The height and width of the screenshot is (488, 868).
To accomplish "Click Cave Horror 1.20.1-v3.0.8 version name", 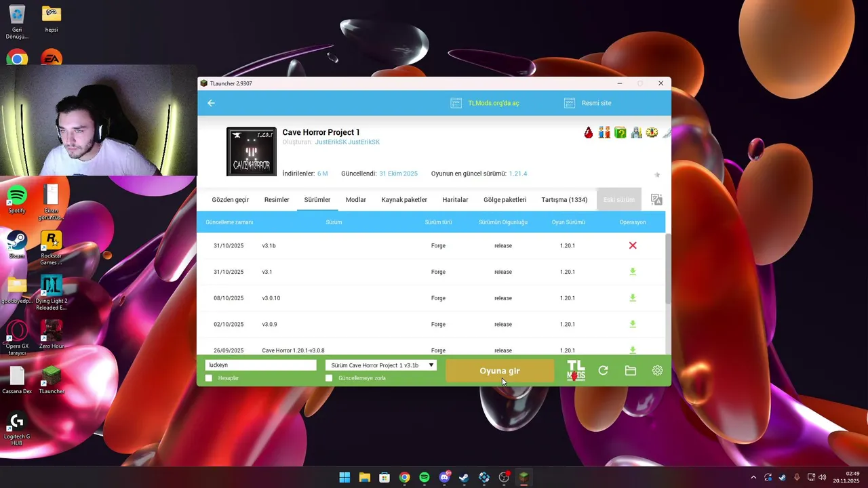I will (x=293, y=350).
